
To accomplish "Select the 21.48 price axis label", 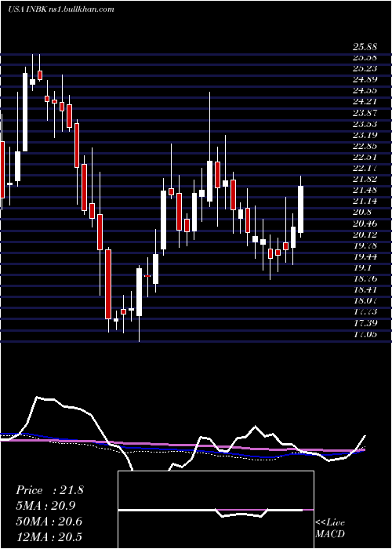I will pyautogui.click(x=364, y=190).
